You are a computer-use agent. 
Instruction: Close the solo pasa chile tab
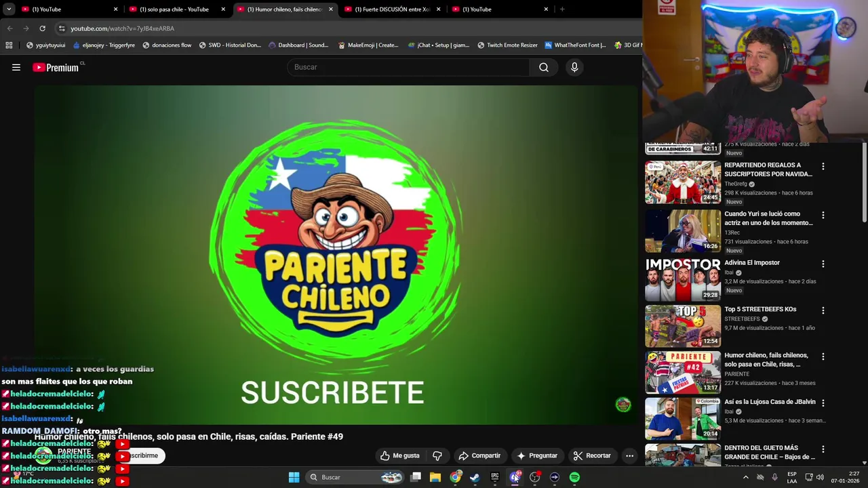pos(223,9)
